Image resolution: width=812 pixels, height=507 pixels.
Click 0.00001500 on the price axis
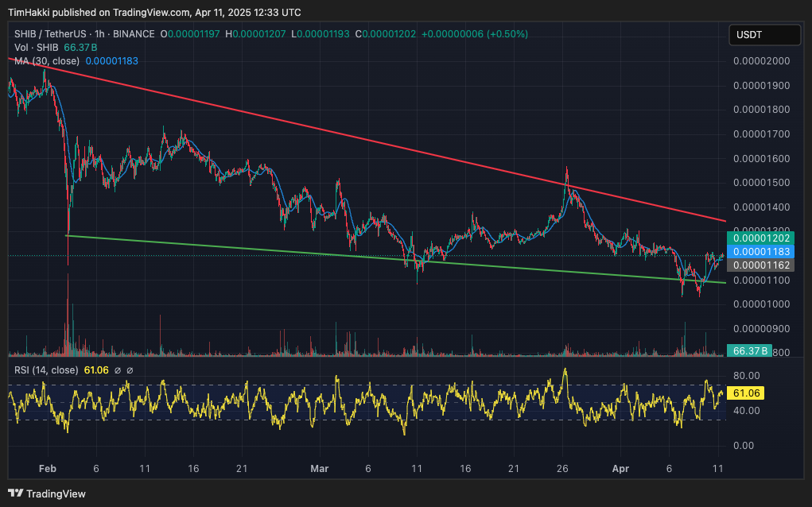click(762, 183)
